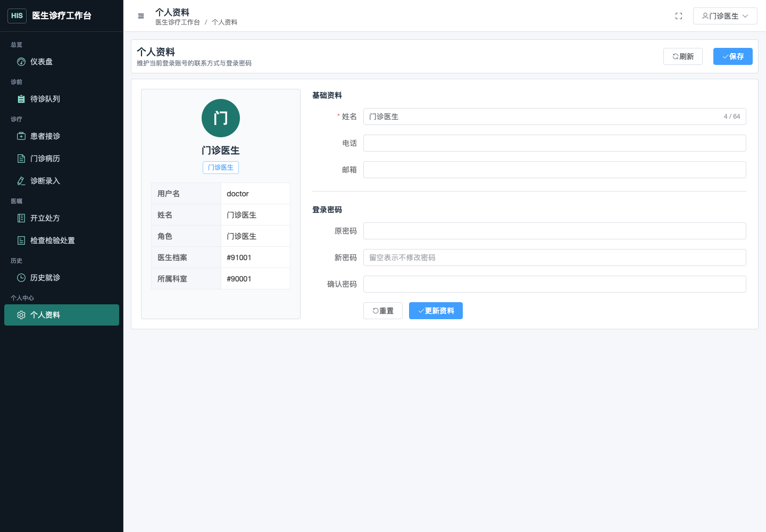The height and width of the screenshot is (532, 766).
Task: Open the 门诊医生 user dropdown
Action: 725,16
